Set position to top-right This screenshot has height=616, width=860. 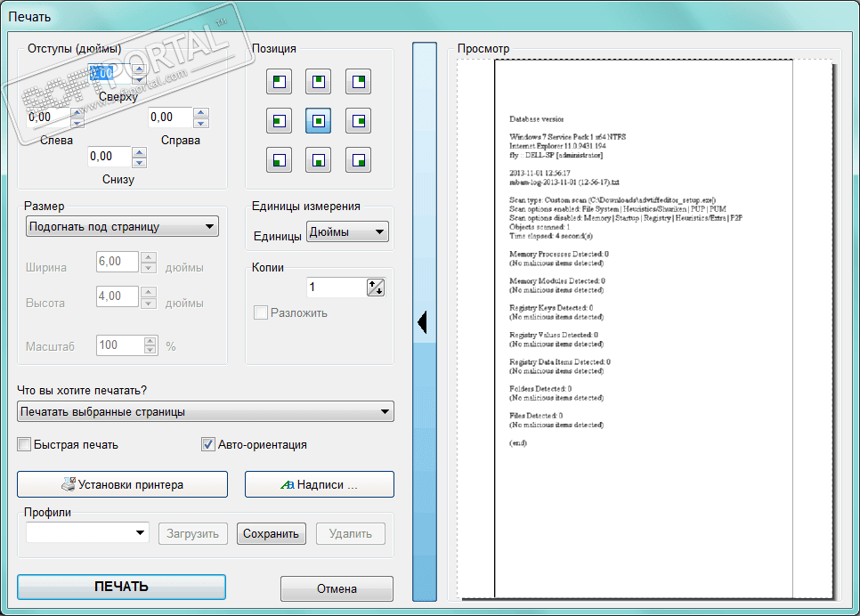pyautogui.click(x=358, y=82)
